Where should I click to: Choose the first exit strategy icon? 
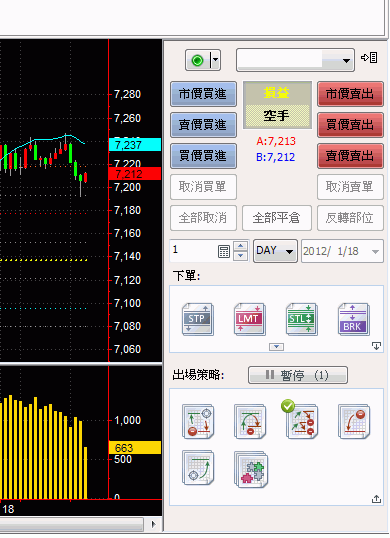pos(198,422)
